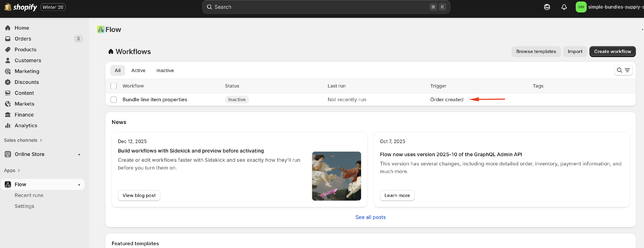The height and width of the screenshot is (248, 644).
Task: Click the Browse templates button
Action: [536, 51]
